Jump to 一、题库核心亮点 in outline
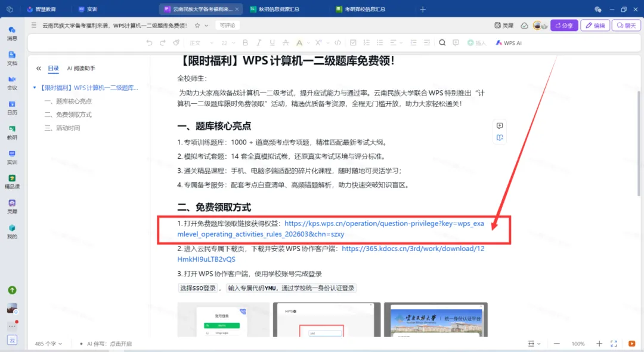Viewport: 644px width, 352px height. [68, 101]
